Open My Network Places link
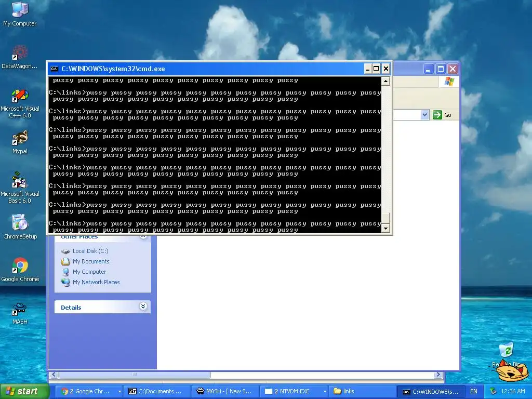The width and height of the screenshot is (532, 399). (96, 282)
